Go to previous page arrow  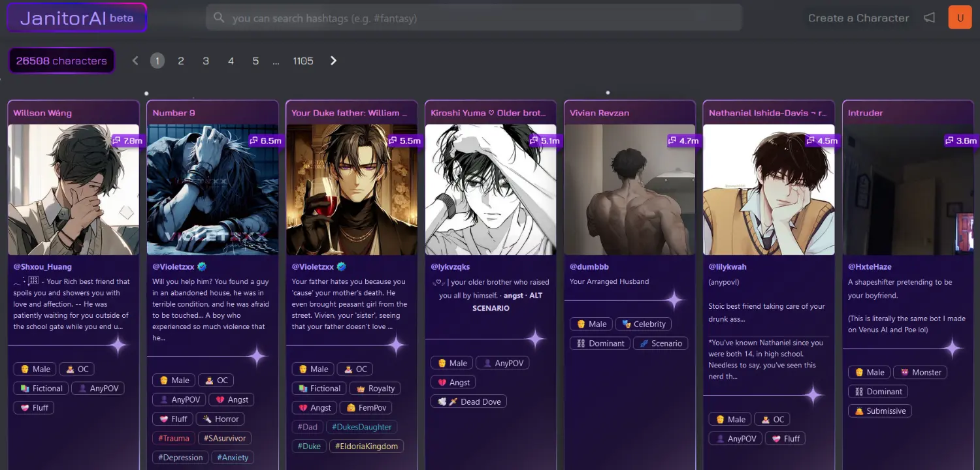point(135,61)
